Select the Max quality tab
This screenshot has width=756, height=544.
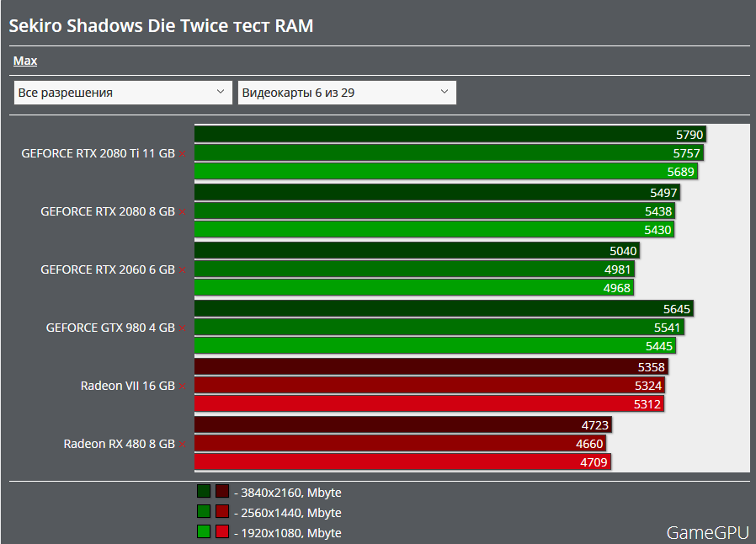[25, 61]
